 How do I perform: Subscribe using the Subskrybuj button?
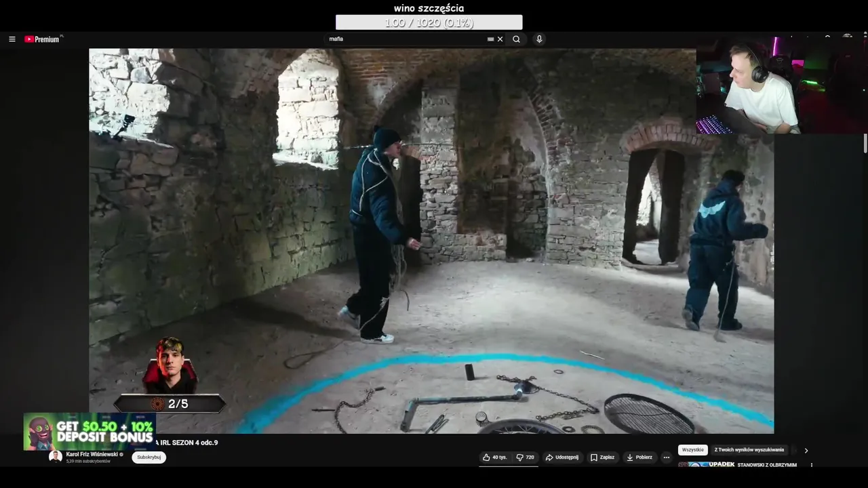click(x=149, y=457)
